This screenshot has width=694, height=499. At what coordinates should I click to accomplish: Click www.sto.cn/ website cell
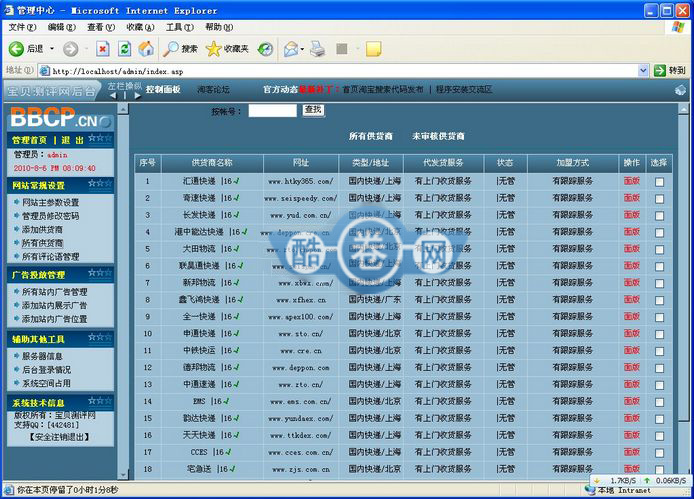click(x=301, y=334)
